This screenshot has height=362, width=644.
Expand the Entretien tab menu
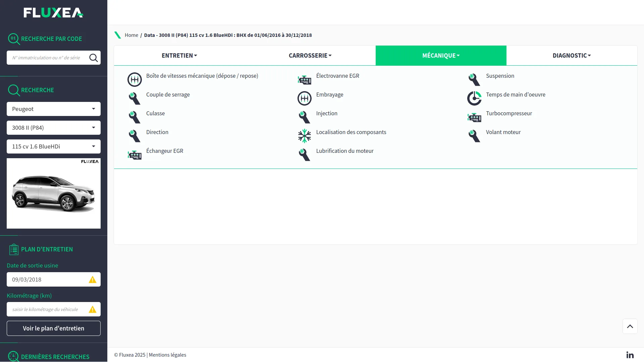click(179, 56)
